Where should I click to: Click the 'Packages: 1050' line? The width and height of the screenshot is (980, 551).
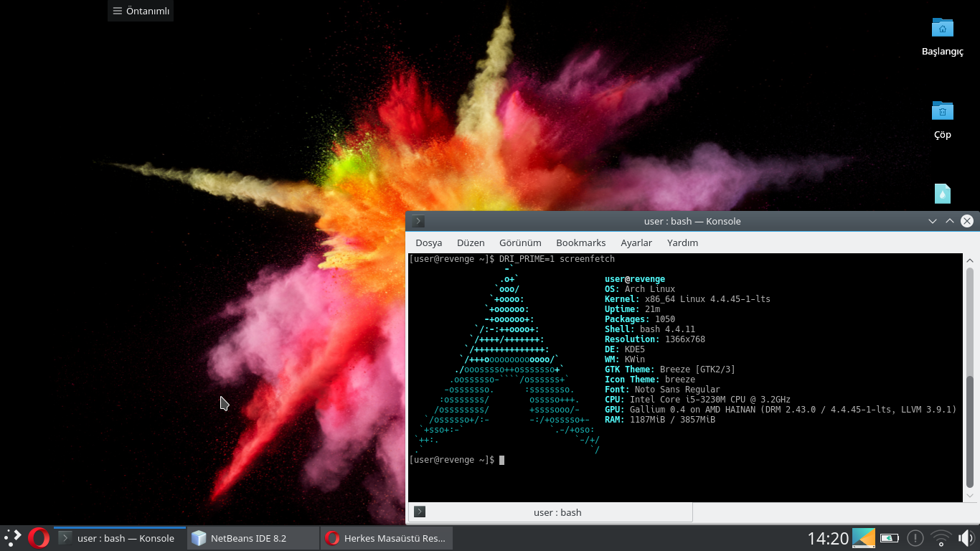[640, 319]
